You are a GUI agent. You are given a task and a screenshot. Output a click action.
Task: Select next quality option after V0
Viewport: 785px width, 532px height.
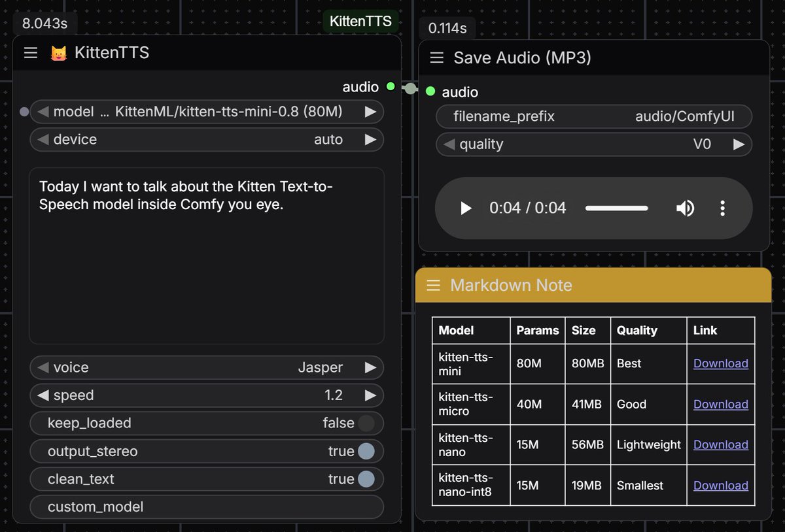point(739,144)
